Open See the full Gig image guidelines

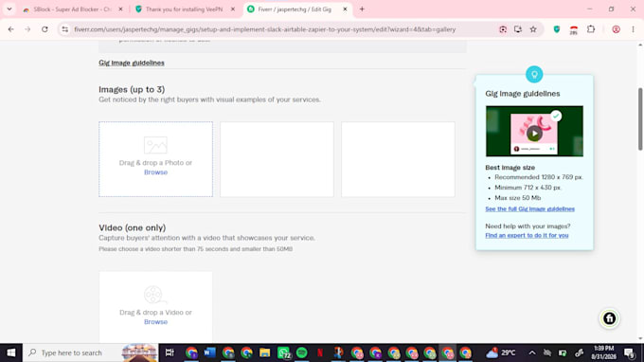529,208
